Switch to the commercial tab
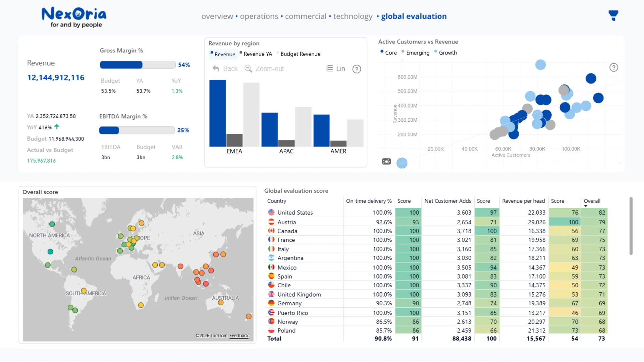The height and width of the screenshot is (362, 644). point(305,16)
